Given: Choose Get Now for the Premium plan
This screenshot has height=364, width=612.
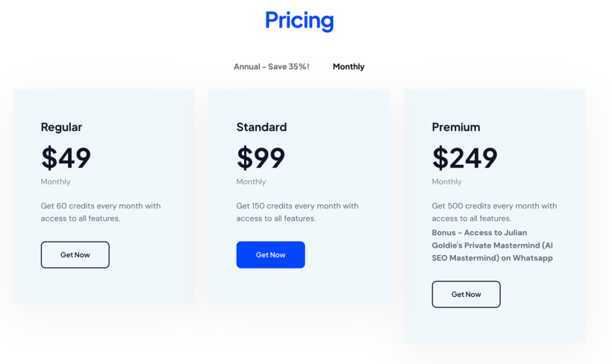Looking at the screenshot, I should [466, 294].
